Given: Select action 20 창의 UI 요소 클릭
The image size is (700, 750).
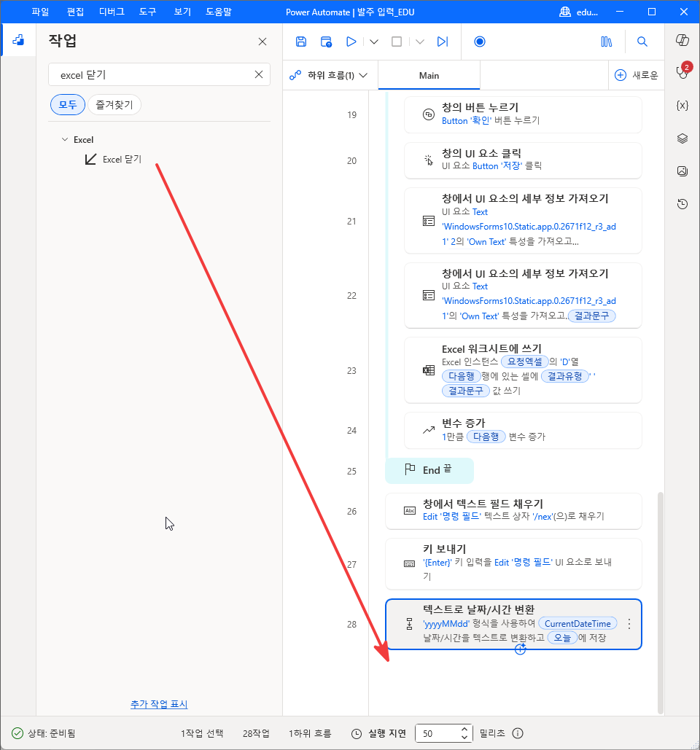Looking at the screenshot, I should point(523,160).
